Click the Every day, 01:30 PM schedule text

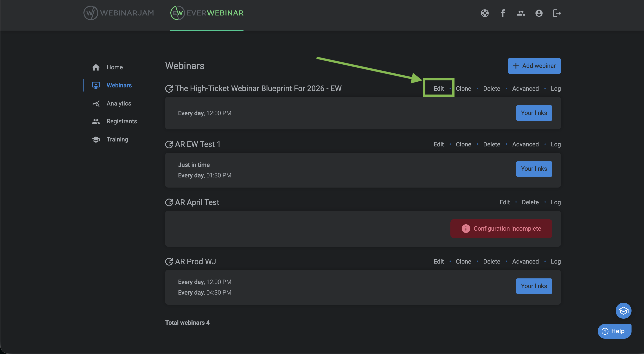click(205, 175)
